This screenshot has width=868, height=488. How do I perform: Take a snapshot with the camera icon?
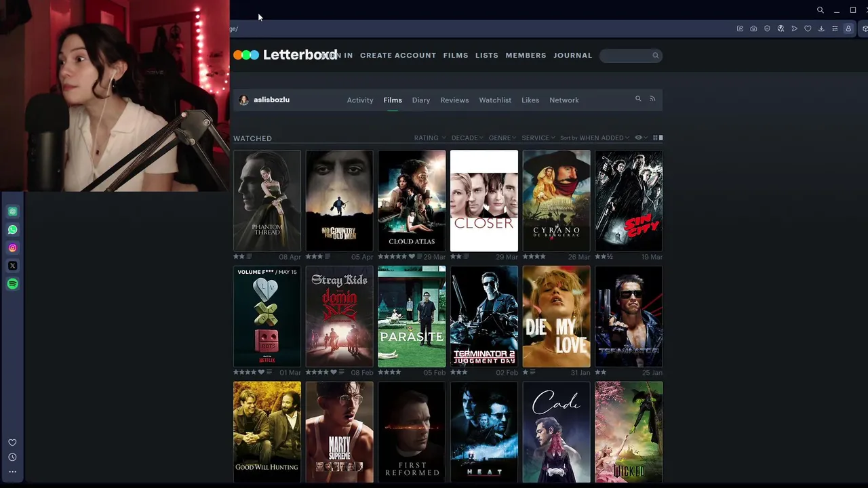[x=753, y=28]
